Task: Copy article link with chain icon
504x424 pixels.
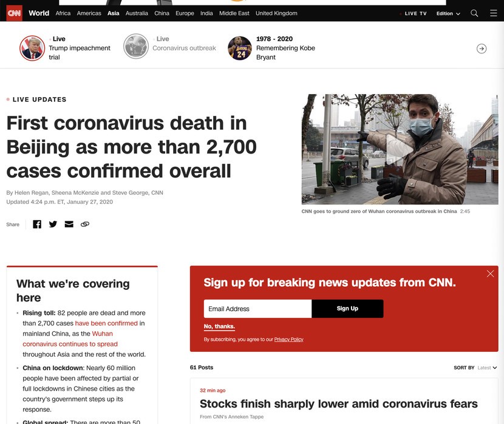Action: tap(85, 224)
